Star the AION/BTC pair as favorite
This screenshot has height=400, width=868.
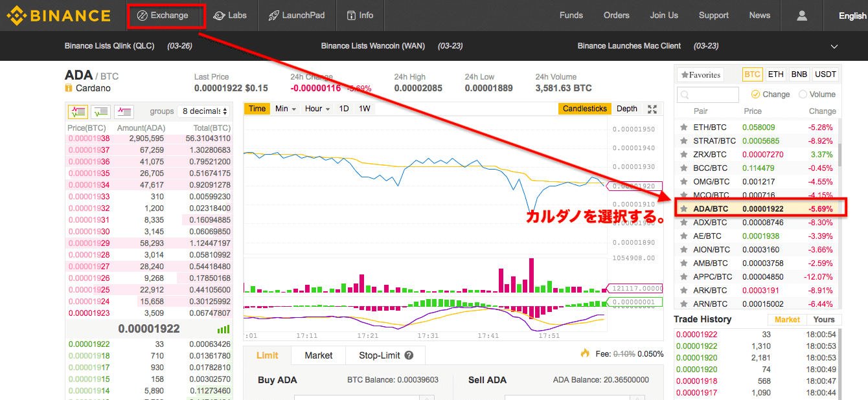click(683, 250)
